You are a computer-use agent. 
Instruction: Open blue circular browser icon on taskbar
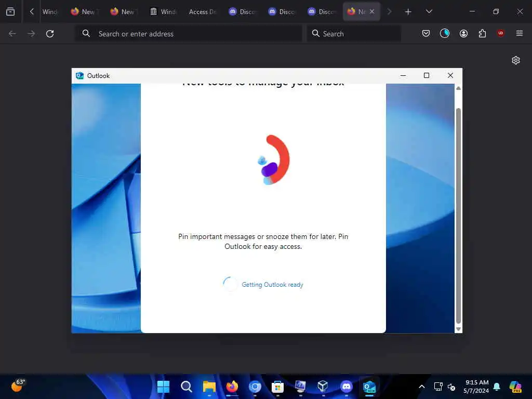coord(255,387)
